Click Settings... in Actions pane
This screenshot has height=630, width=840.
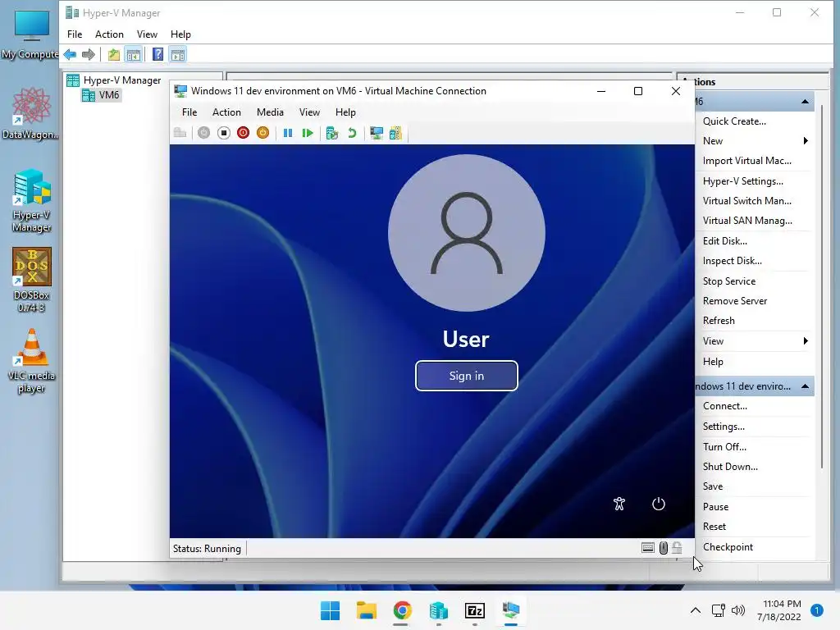[x=724, y=427]
